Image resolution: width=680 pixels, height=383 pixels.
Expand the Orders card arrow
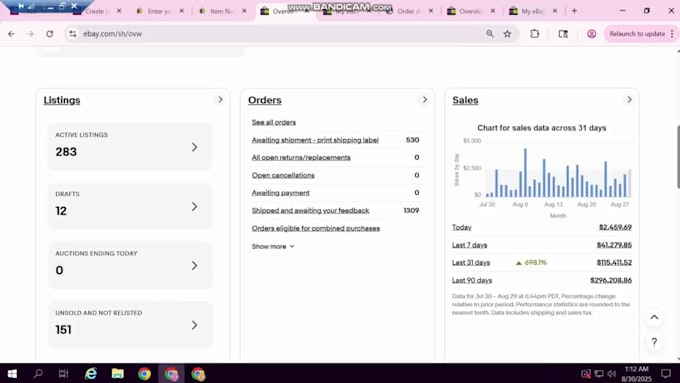click(425, 100)
